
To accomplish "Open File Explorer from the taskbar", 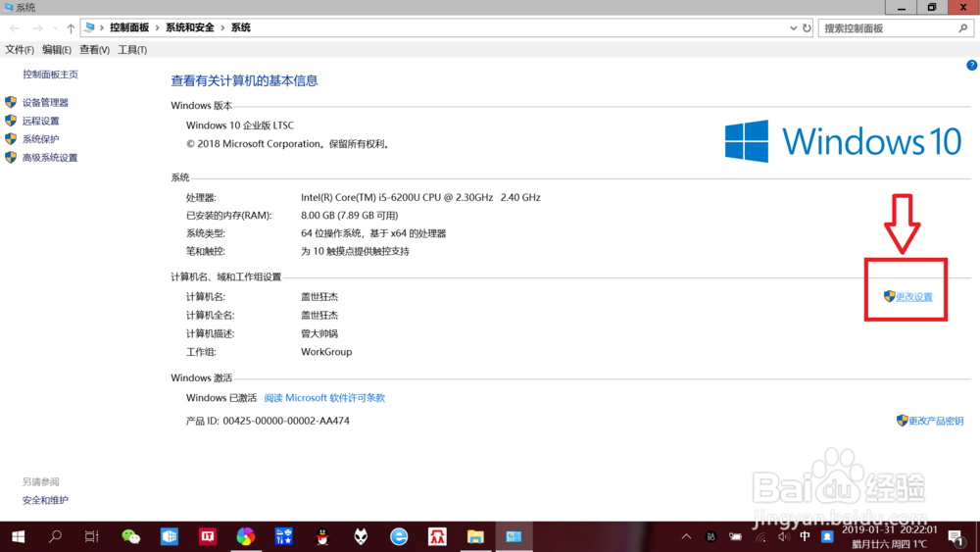I will (x=475, y=536).
